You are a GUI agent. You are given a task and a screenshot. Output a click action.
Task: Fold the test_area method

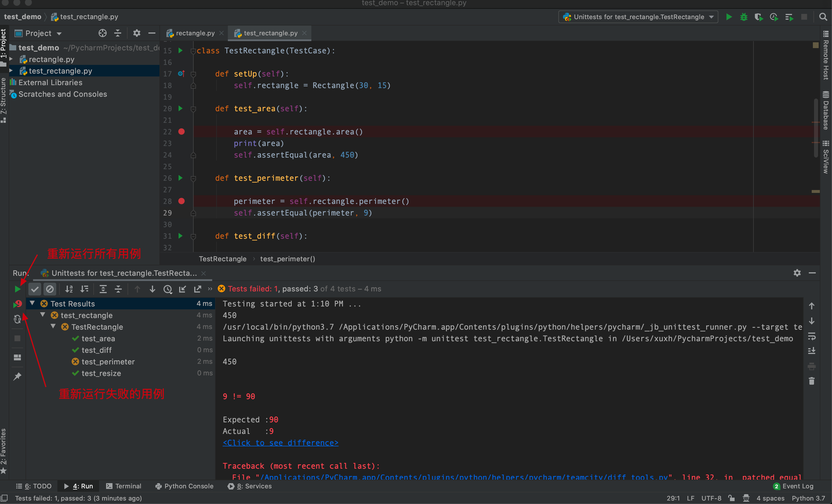tap(193, 109)
